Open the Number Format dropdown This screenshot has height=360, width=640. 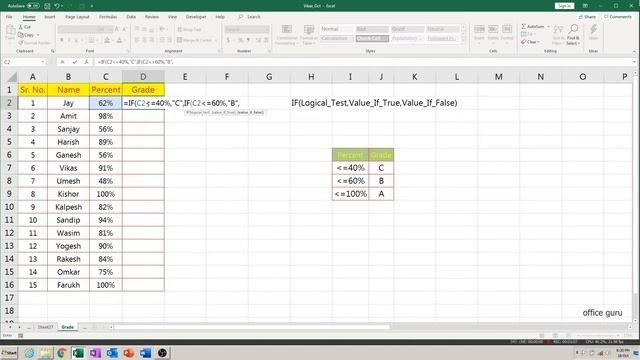tap(247, 29)
